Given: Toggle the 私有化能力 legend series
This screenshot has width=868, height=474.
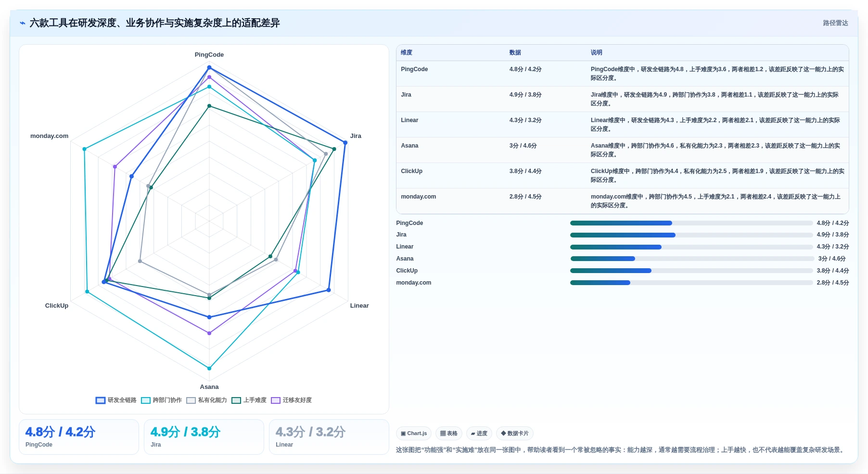Looking at the screenshot, I should 206,400.
